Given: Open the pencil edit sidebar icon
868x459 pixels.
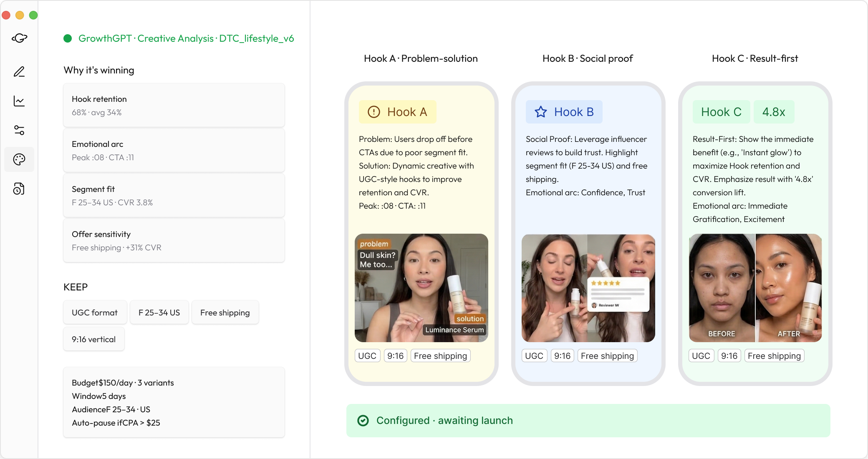Looking at the screenshot, I should click(19, 72).
